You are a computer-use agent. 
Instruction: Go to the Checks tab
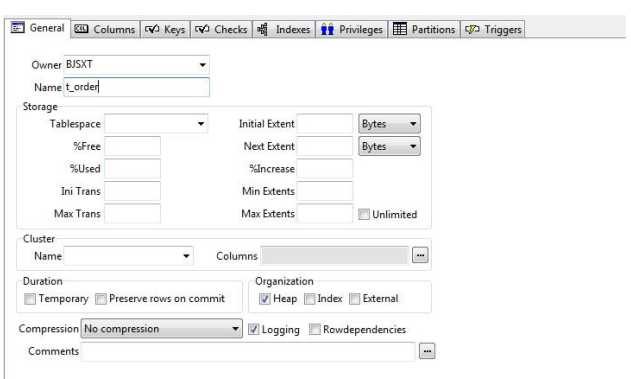coord(221,29)
